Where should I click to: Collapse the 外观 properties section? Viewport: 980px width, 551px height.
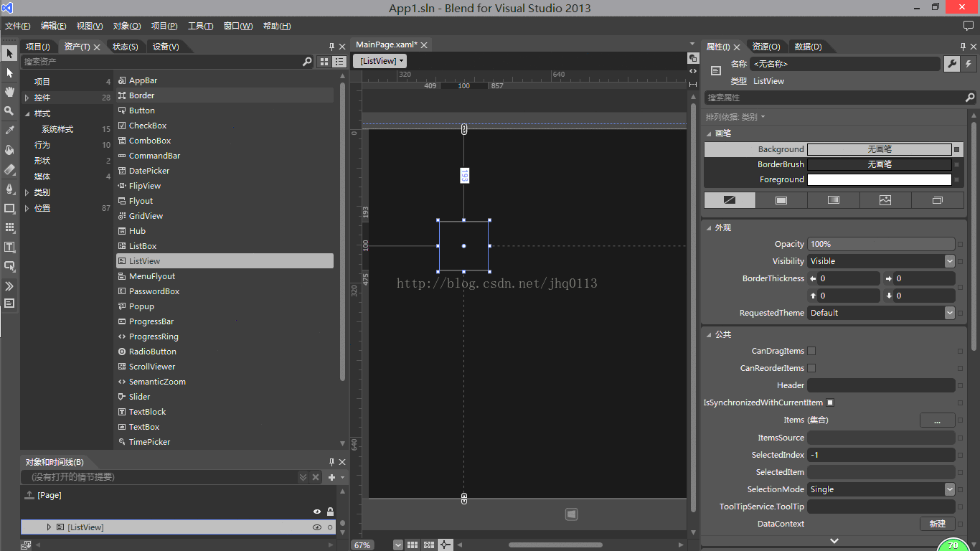(709, 227)
